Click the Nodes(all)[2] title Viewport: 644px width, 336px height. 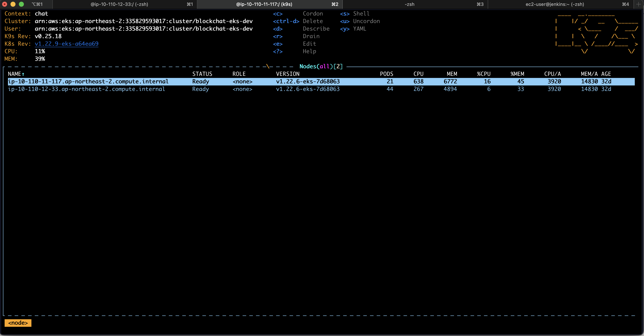(x=321, y=66)
